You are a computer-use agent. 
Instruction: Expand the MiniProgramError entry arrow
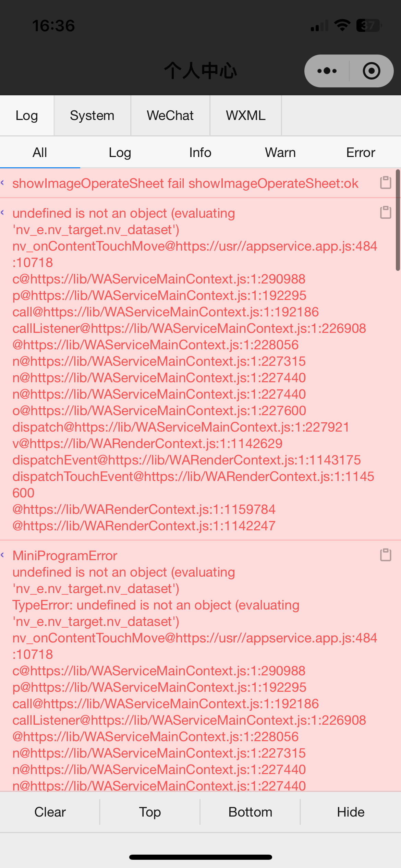(3, 555)
